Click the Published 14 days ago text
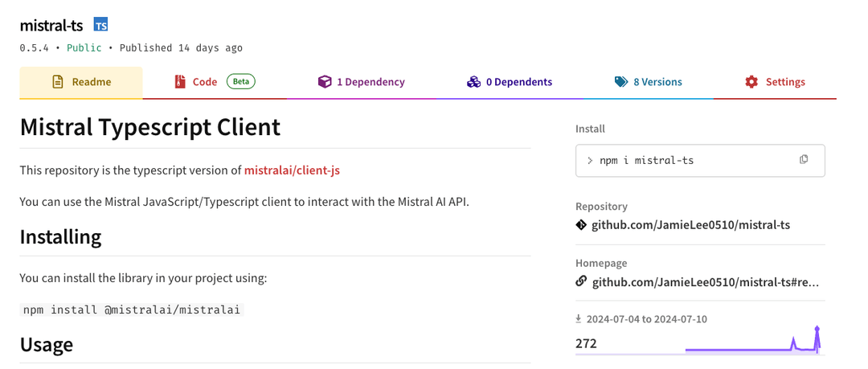 181,47
